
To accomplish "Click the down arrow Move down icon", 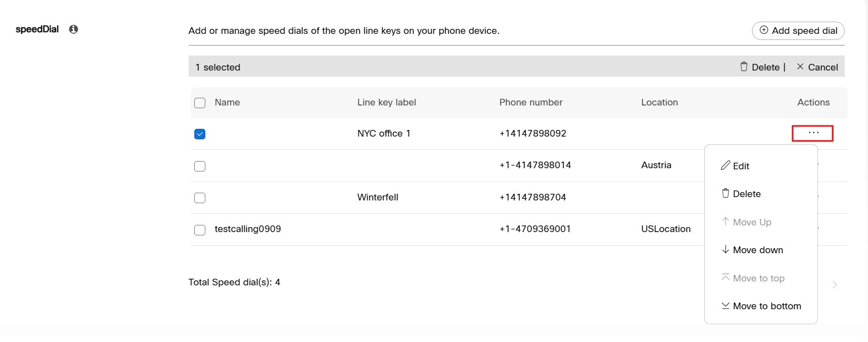I will click(725, 250).
